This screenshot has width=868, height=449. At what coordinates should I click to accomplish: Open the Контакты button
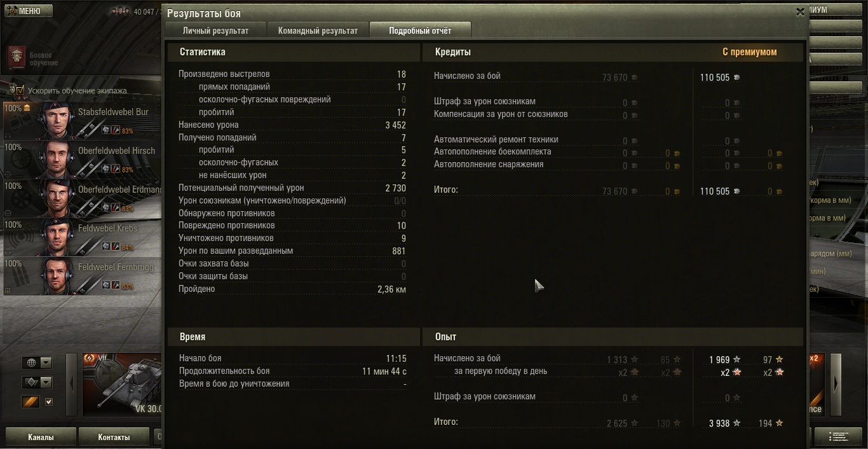click(114, 437)
